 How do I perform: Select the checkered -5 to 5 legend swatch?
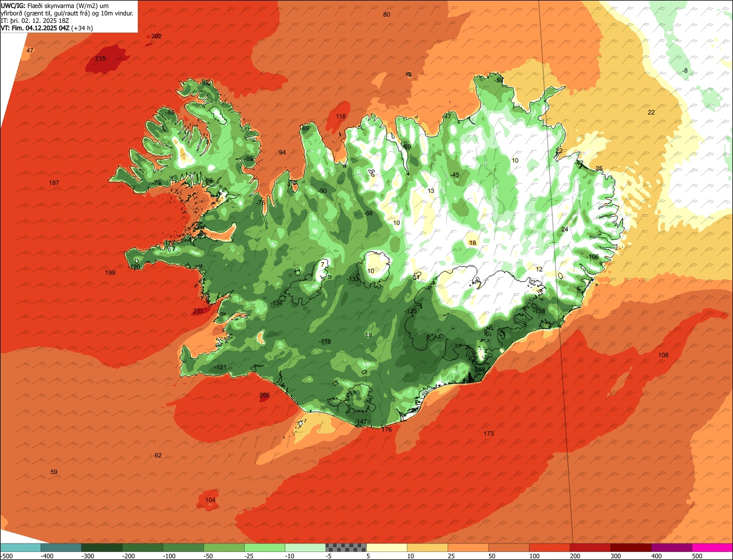tap(346, 547)
